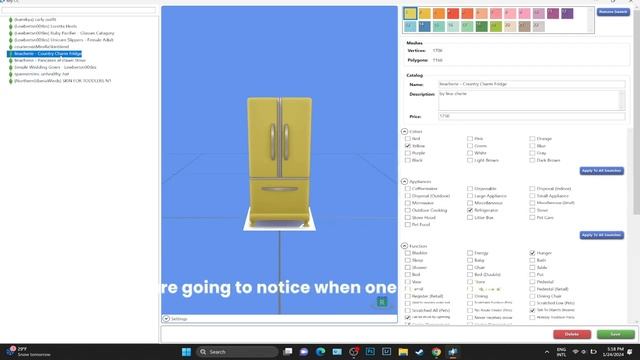Edit the catalog Name field
The height and width of the screenshot is (360, 640).
click(x=531, y=84)
